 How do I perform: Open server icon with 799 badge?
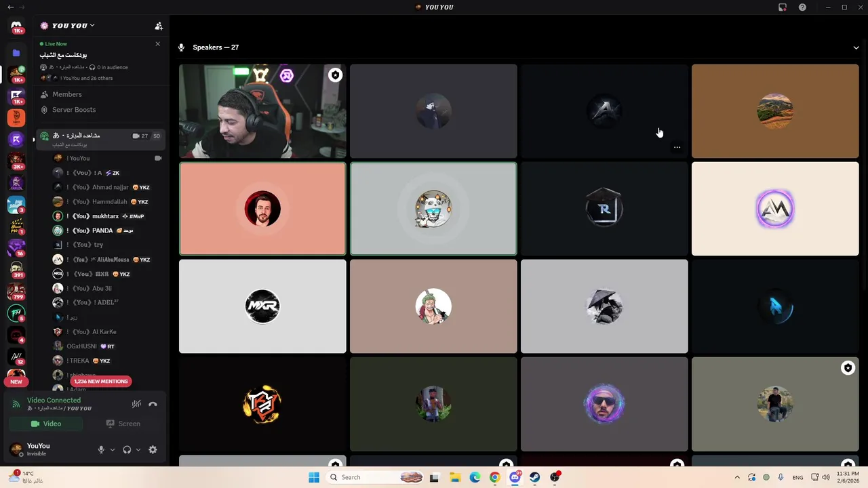pyautogui.click(x=16, y=291)
